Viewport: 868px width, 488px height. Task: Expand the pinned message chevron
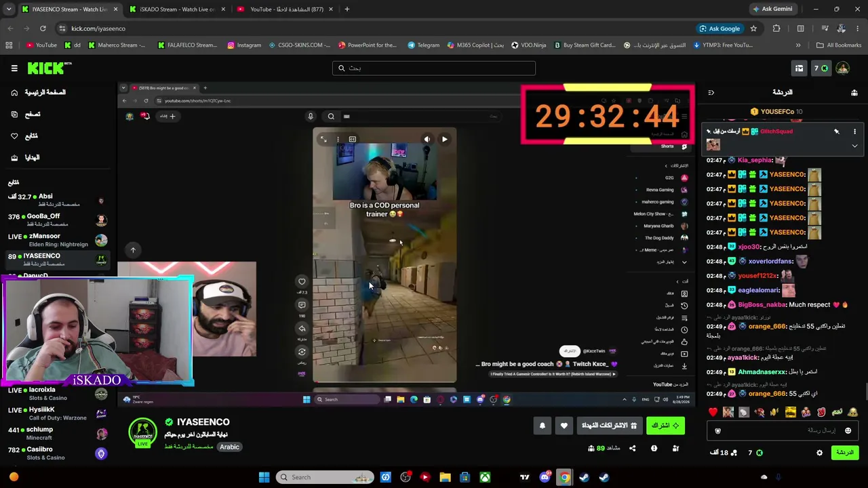pyautogui.click(x=854, y=146)
